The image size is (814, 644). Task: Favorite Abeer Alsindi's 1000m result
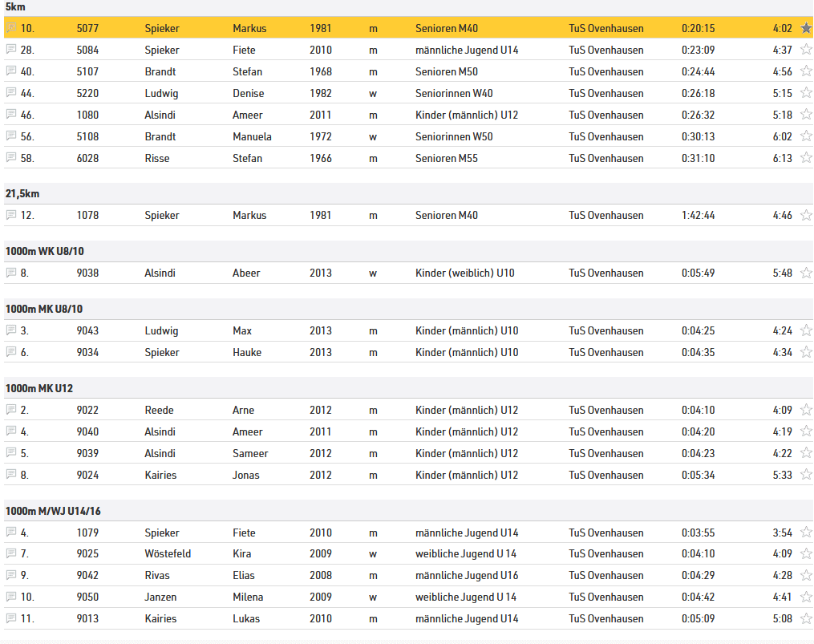pos(806,272)
